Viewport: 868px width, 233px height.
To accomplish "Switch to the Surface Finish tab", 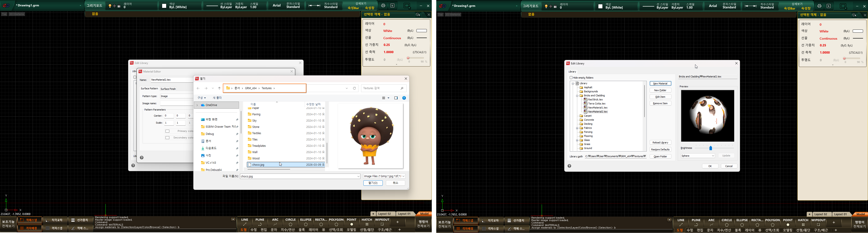I will coord(168,89).
